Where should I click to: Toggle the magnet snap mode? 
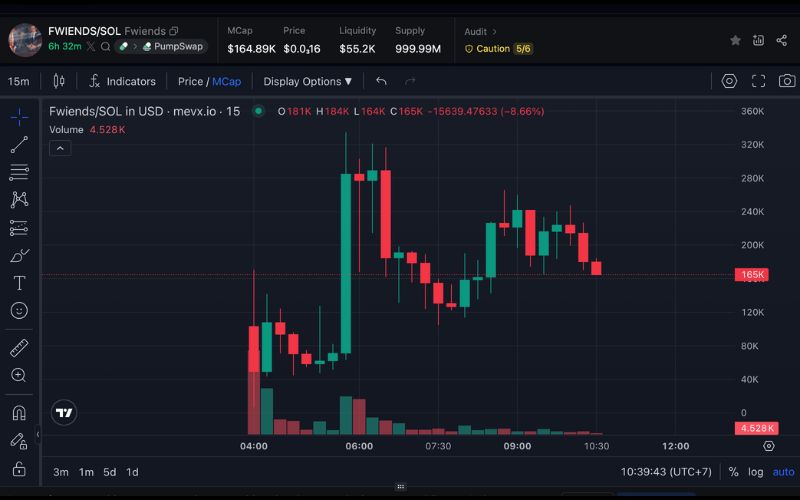click(19, 412)
